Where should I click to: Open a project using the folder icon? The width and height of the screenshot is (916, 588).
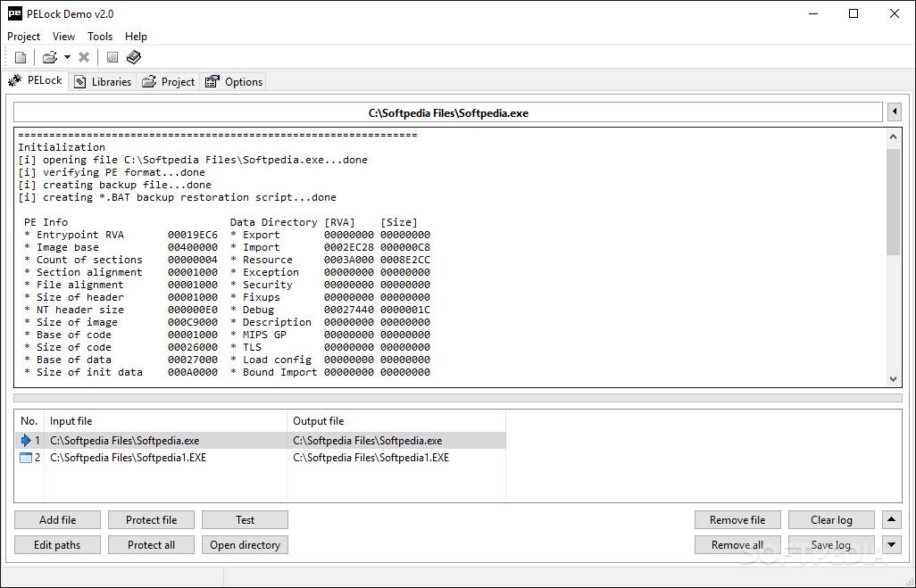pyautogui.click(x=50, y=57)
